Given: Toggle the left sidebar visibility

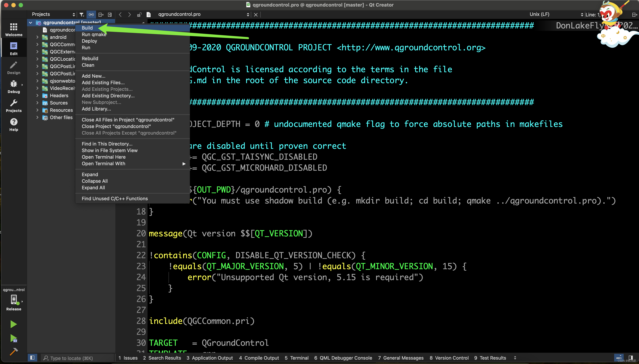Looking at the screenshot, I should [32, 357].
